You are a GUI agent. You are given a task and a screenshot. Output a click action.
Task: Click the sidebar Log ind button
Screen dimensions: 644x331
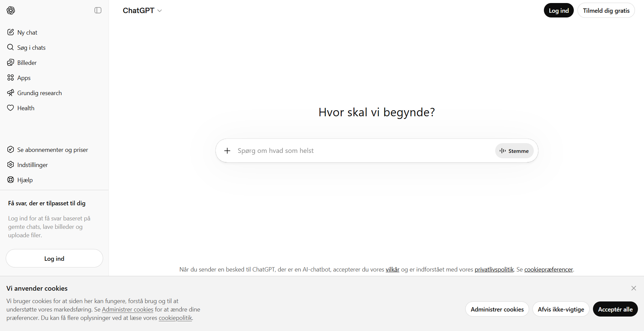[54, 258]
